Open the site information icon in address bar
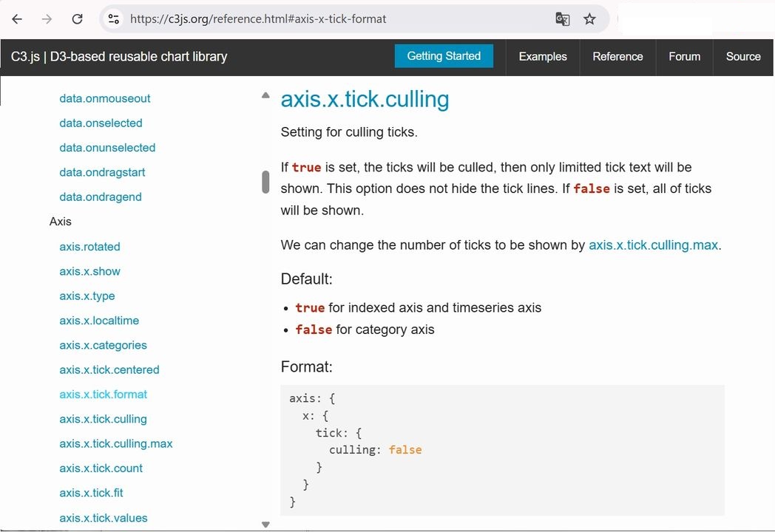This screenshot has width=775, height=532. click(113, 19)
